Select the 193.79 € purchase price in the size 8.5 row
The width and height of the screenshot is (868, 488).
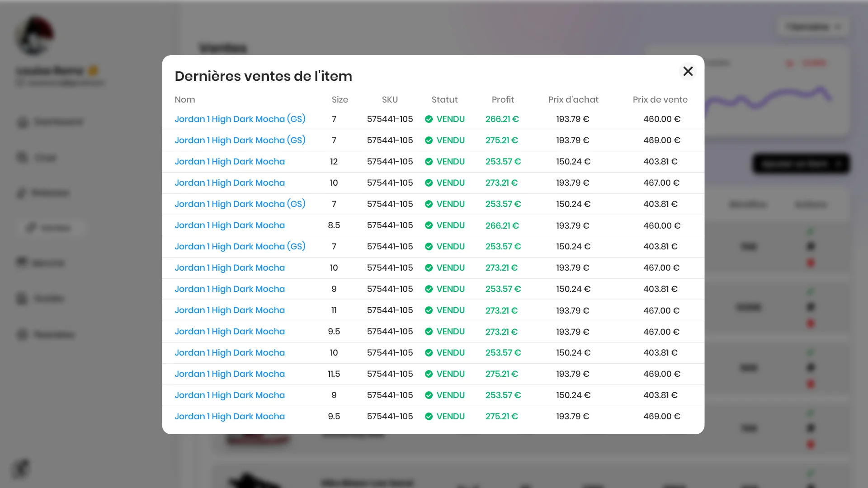coord(573,225)
